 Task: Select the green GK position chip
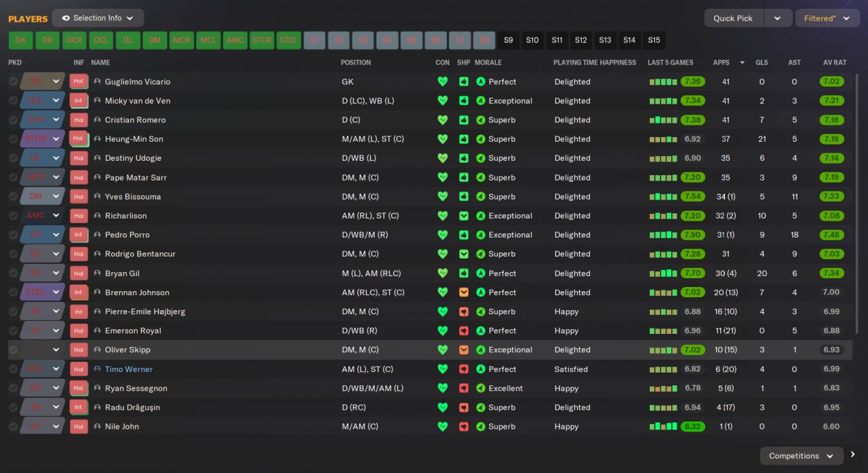(x=20, y=40)
